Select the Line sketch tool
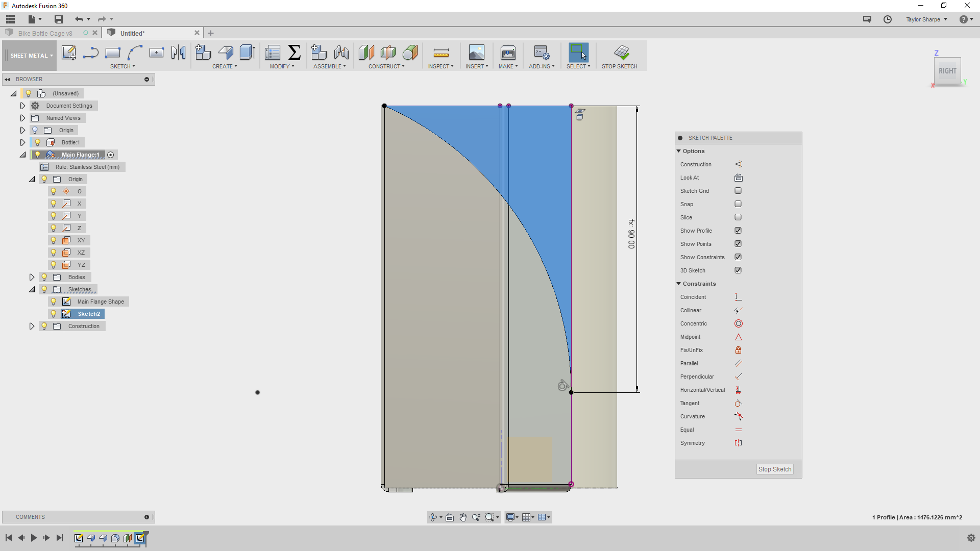 90,53
